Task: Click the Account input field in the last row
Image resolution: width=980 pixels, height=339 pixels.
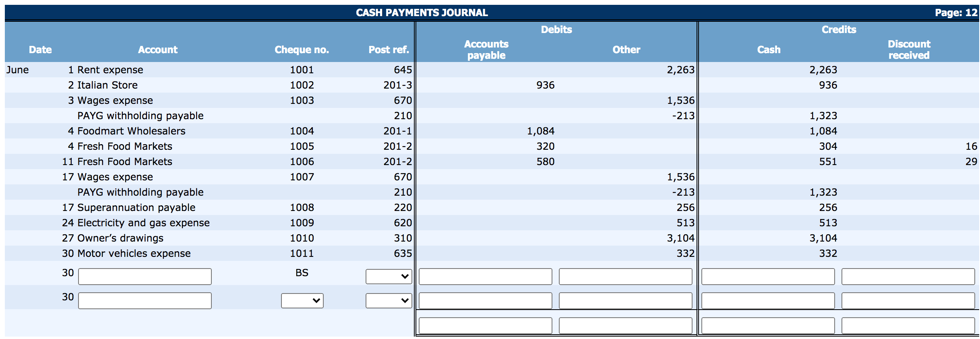Action: (x=145, y=301)
